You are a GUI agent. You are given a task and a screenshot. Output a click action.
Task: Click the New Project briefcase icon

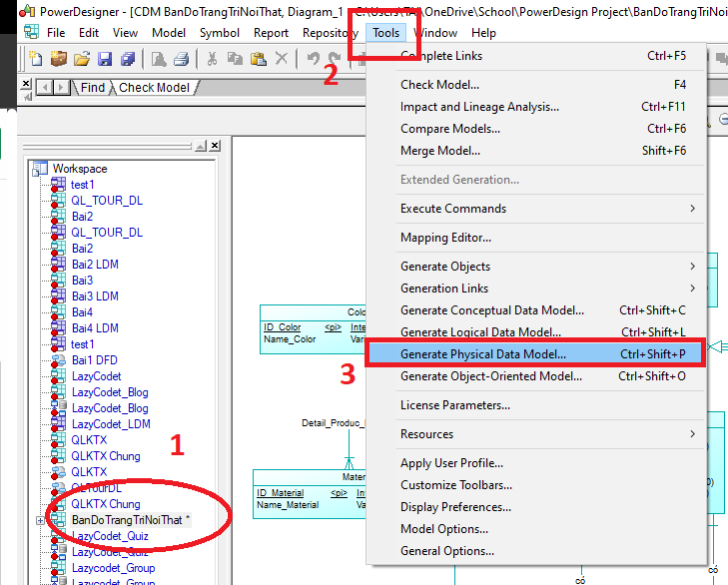(x=59, y=59)
